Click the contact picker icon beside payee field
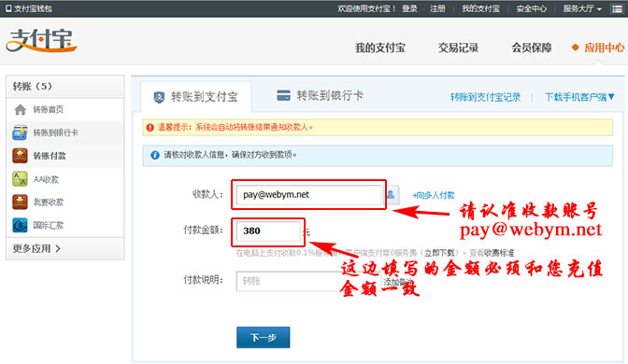 (391, 195)
